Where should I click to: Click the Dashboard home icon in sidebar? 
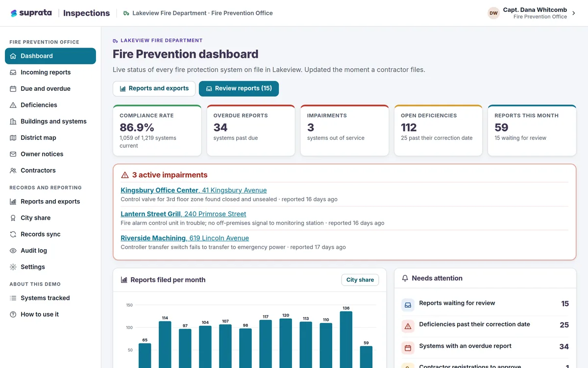[13, 56]
